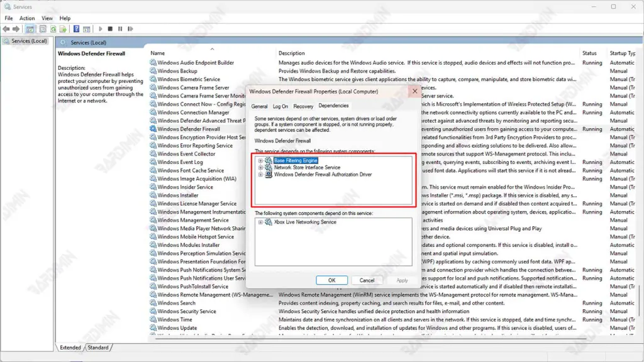The height and width of the screenshot is (362, 644).
Task: Click the Windows Event Log service gear icon
Action: coord(153,162)
